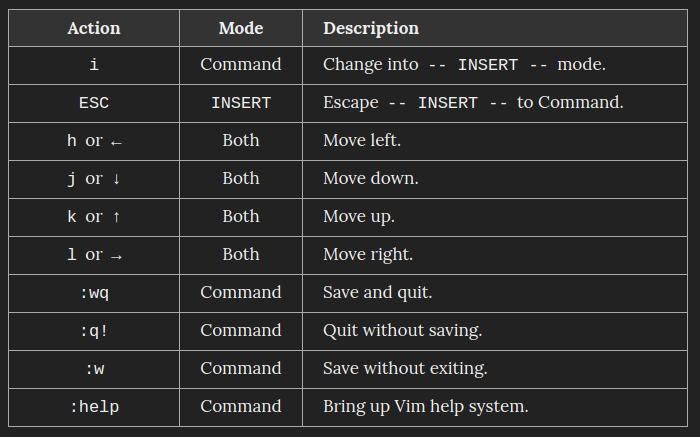Select the :wq command text

coord(94,293)
